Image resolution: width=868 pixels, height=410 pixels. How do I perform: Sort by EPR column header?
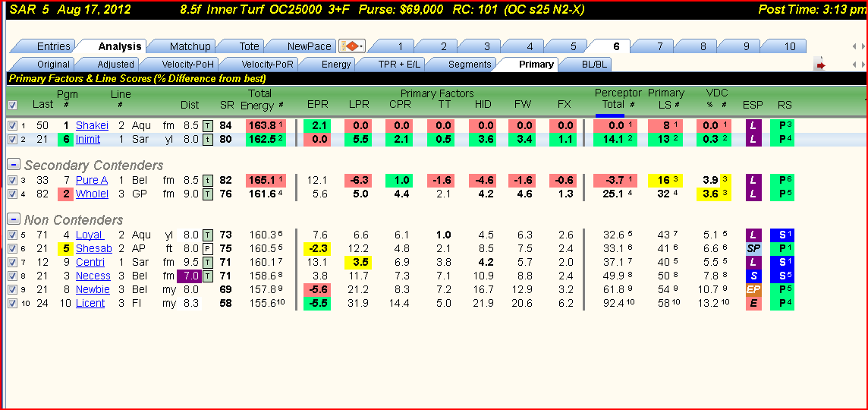click(316, 105)
